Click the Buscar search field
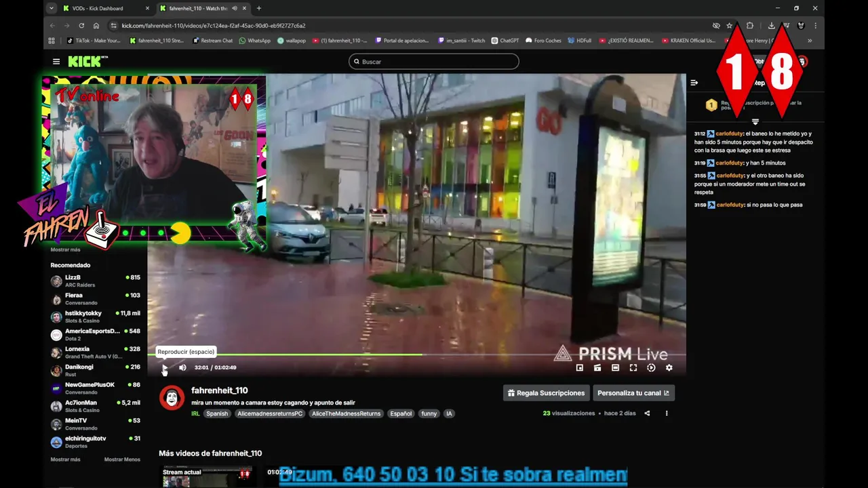Image resolution: width=868 pixels, height=488 pixels. 434,62
